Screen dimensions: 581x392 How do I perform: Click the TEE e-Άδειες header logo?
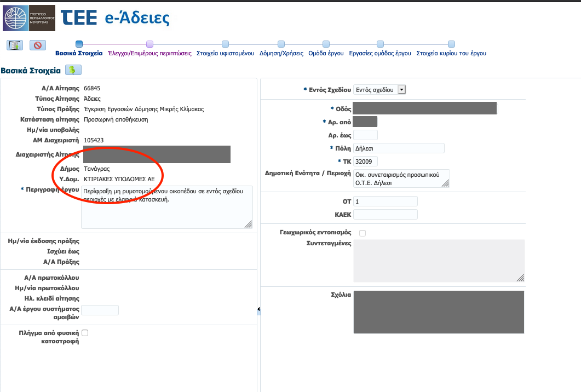[x=116, y=18]
